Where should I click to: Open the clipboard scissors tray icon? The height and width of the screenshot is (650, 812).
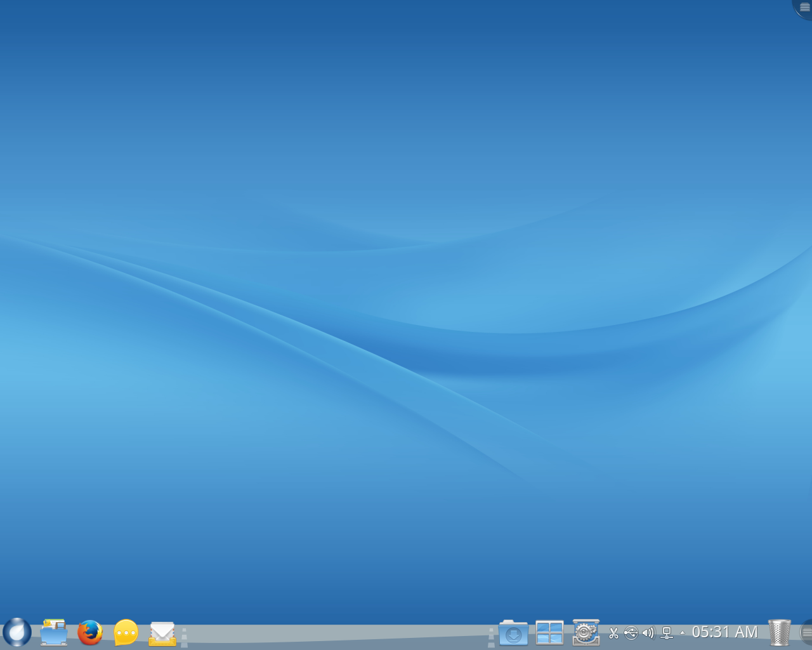click(613, 633)
